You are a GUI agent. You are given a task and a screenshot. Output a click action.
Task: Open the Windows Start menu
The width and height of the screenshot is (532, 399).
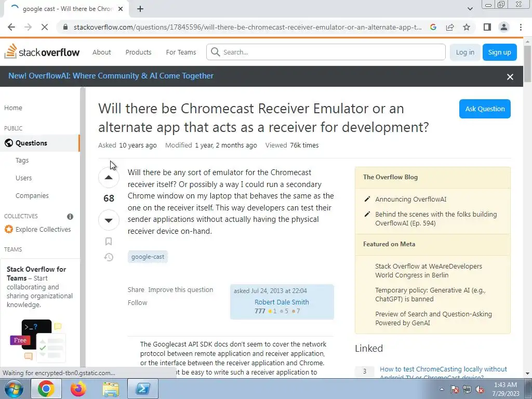click(x=14, y=389)
